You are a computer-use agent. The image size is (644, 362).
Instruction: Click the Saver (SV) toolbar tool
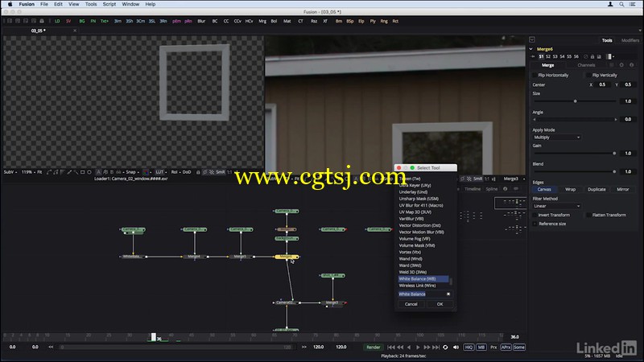click(x=68, y=21)
